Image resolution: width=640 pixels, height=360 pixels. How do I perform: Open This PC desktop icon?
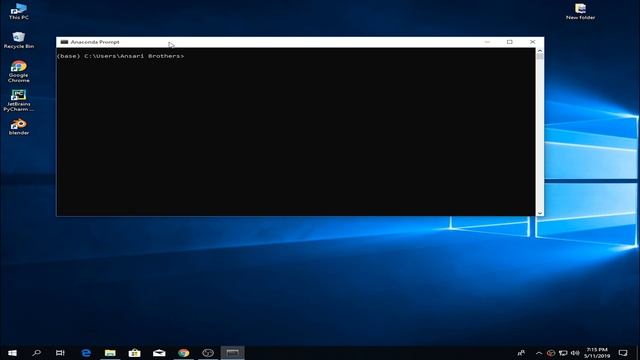click(18, 11)
